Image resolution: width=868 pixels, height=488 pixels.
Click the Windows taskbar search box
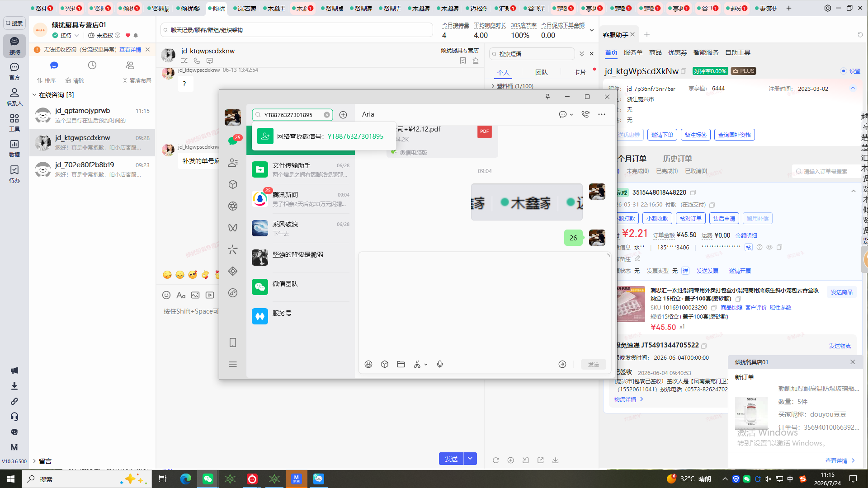(x=87, y=479)
